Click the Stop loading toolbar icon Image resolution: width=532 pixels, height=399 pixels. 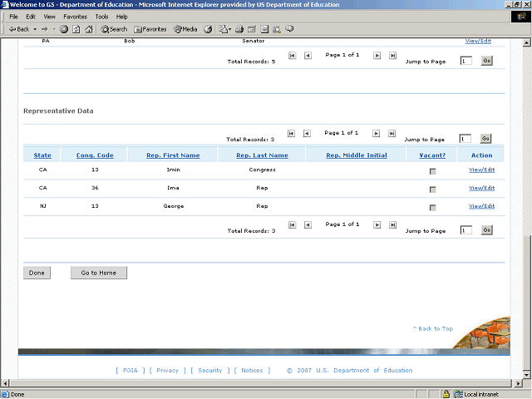(64, 29)
